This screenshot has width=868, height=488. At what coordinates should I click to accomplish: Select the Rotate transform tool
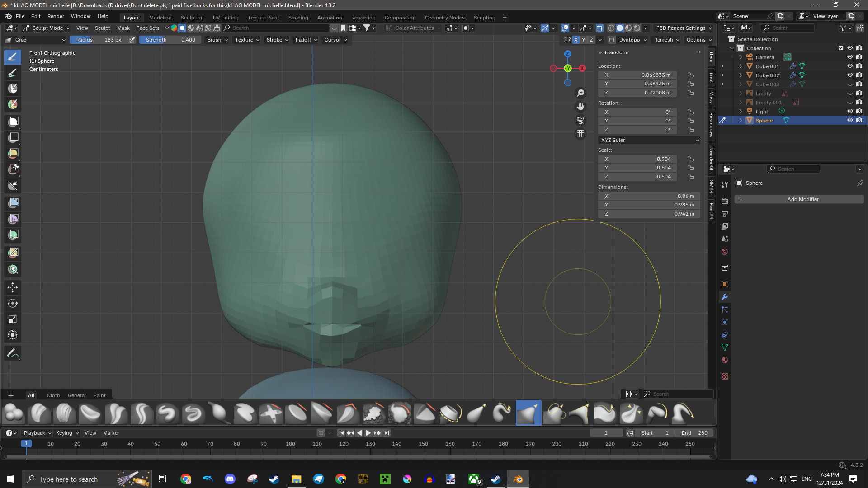[x=13, y=303]
